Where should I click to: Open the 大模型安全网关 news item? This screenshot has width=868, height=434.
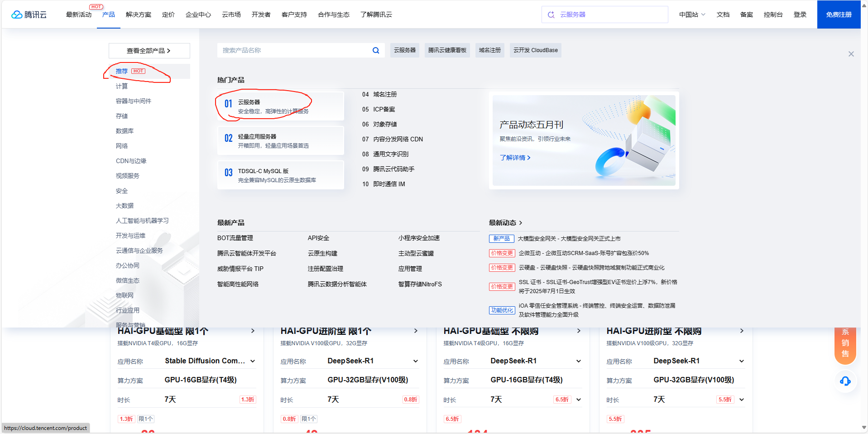tap(570, 239)
